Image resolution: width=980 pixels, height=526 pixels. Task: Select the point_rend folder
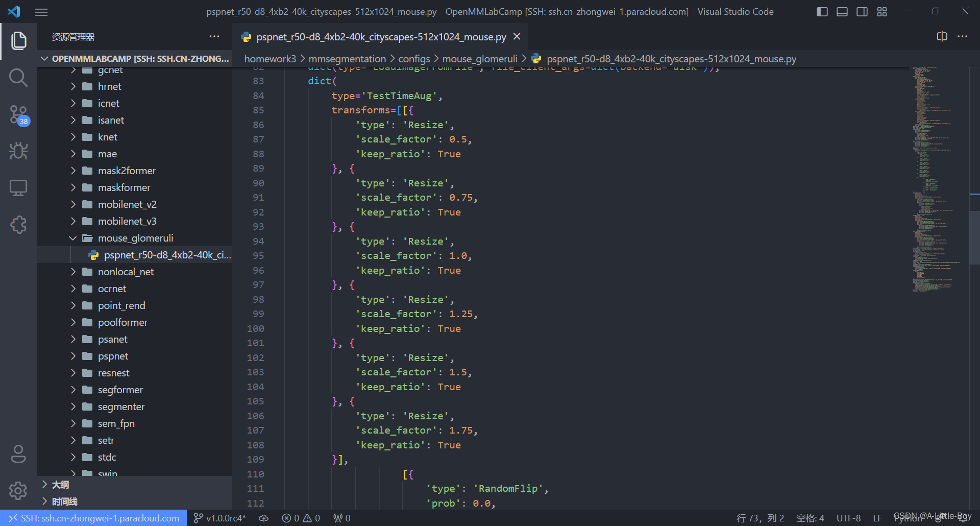pyautogui.click(x=135, y=305)
